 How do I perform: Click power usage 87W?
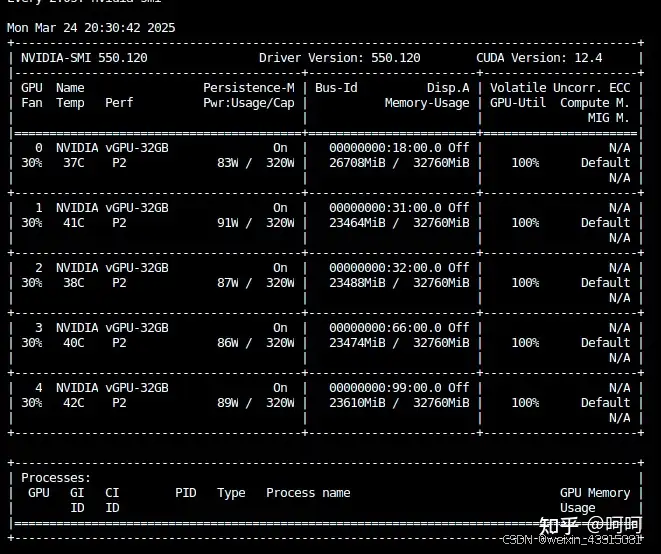point(228,282)
